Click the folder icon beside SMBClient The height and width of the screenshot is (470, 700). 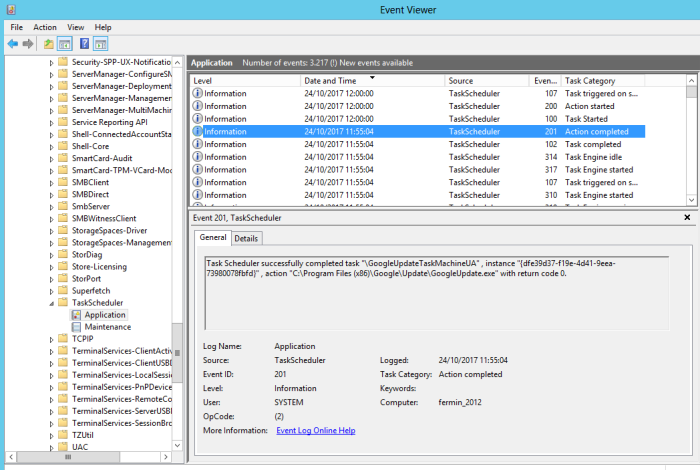[x=63, y=182]
